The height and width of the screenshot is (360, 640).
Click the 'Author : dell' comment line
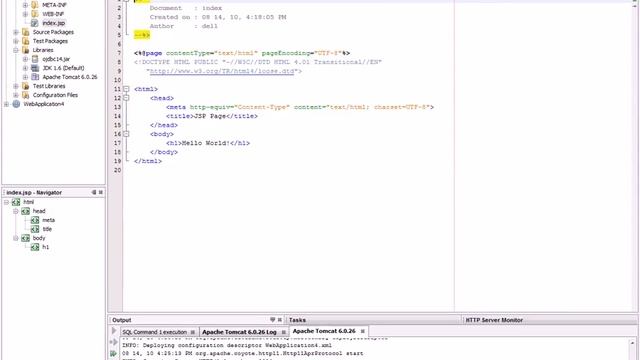[x=184, y=26]
